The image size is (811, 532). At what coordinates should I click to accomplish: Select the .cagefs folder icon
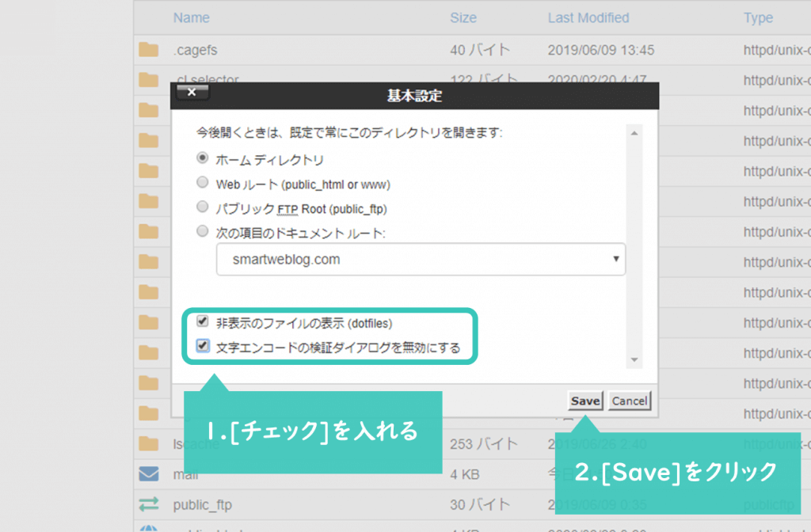(x=148, y=50)
